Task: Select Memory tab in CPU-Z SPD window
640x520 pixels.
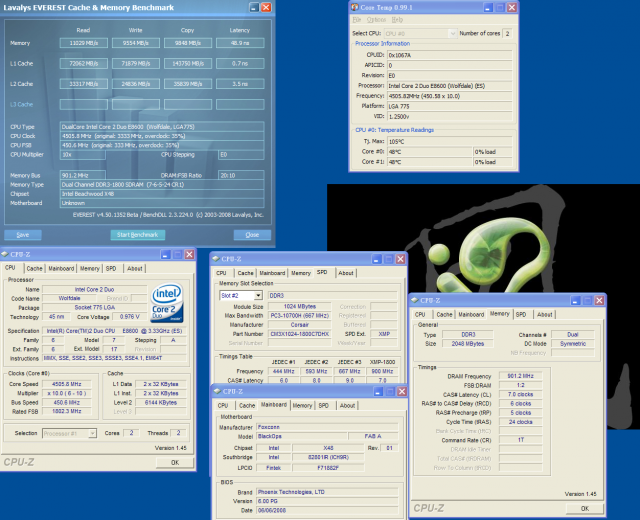Action: point(301,273)
